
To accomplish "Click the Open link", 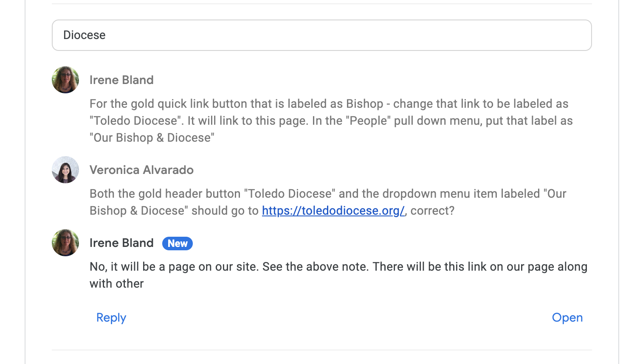I will click(x=567, y=318).
